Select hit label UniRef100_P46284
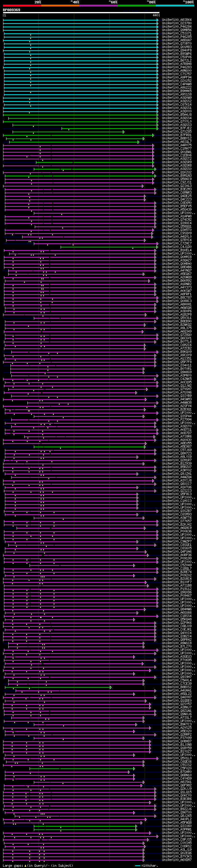197x868 pixels. tap(176, 26)
